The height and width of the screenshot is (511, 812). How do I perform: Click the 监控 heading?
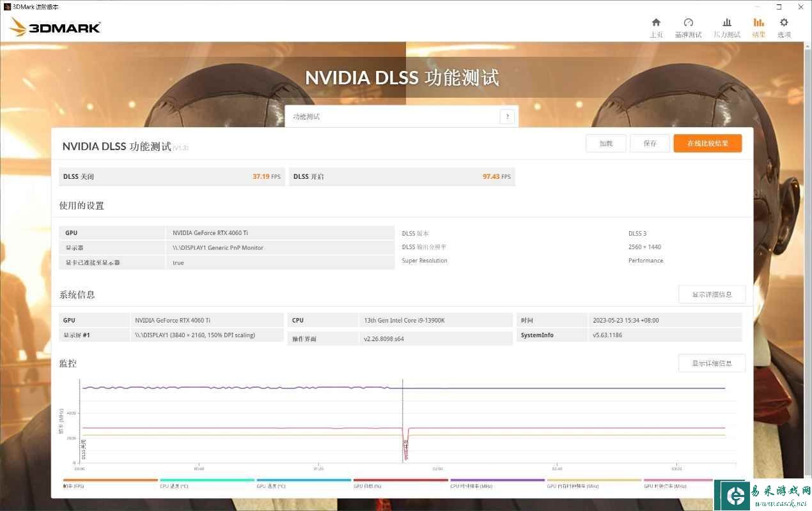[68, 363]
